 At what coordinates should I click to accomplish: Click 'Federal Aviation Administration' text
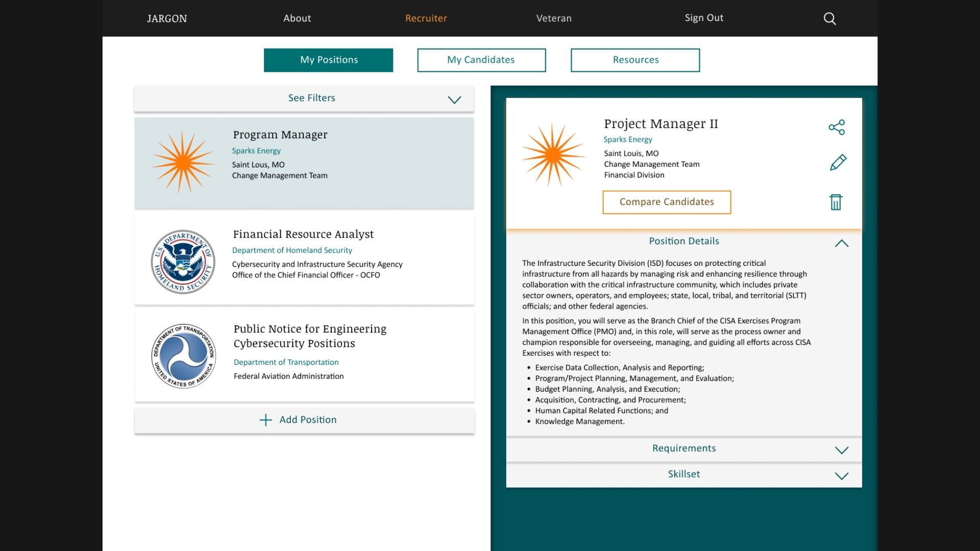[288, 377]
